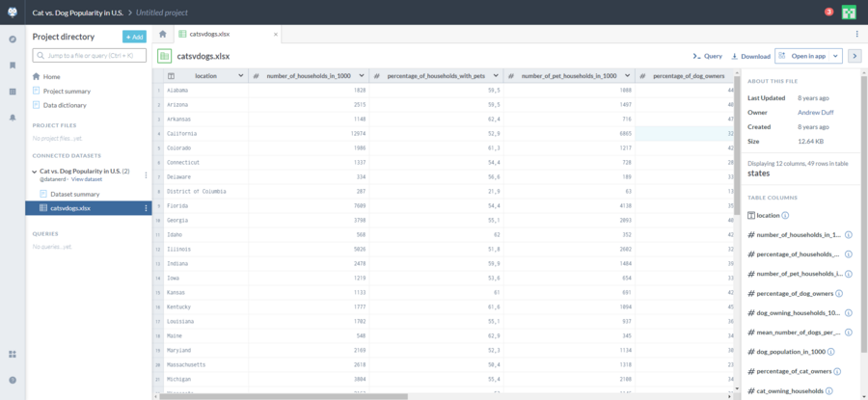Viewport: 868px width, 400px height.
Task: Open Data dictionary
Action: coord(65,105)
